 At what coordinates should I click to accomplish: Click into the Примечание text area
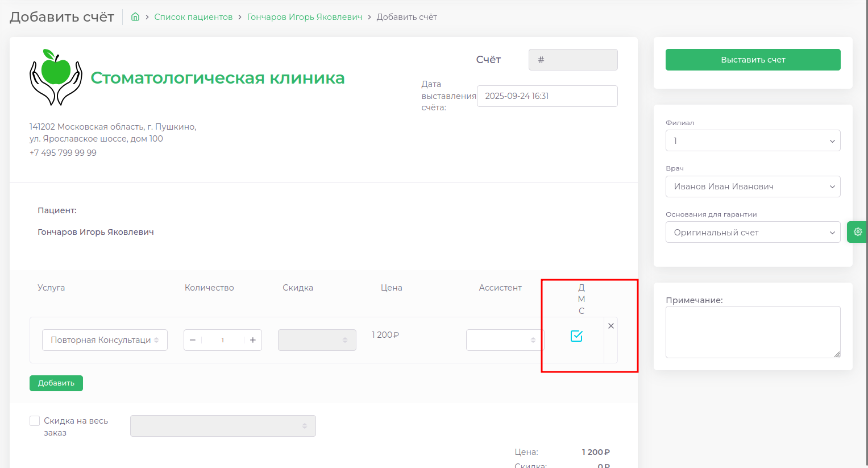(x=753, y=332)
